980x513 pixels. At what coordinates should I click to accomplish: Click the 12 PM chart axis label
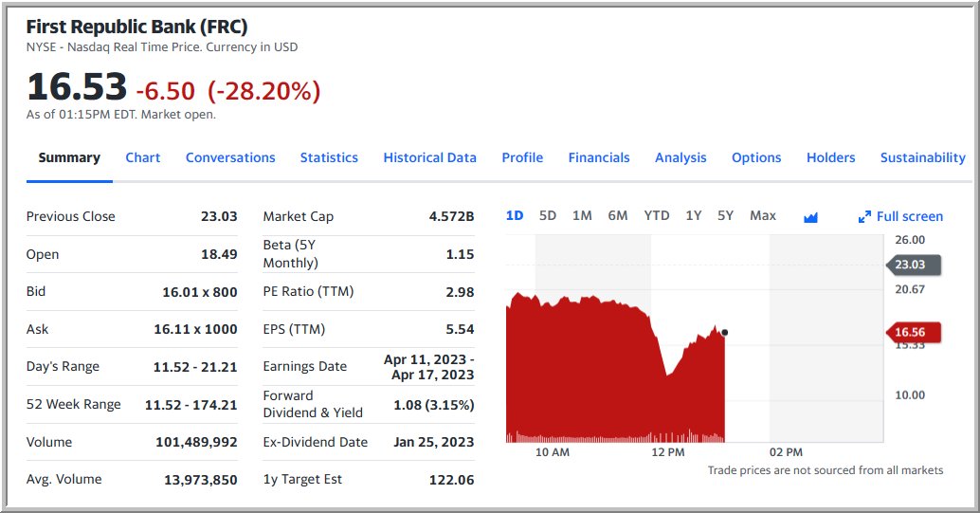tap(668, 452)
